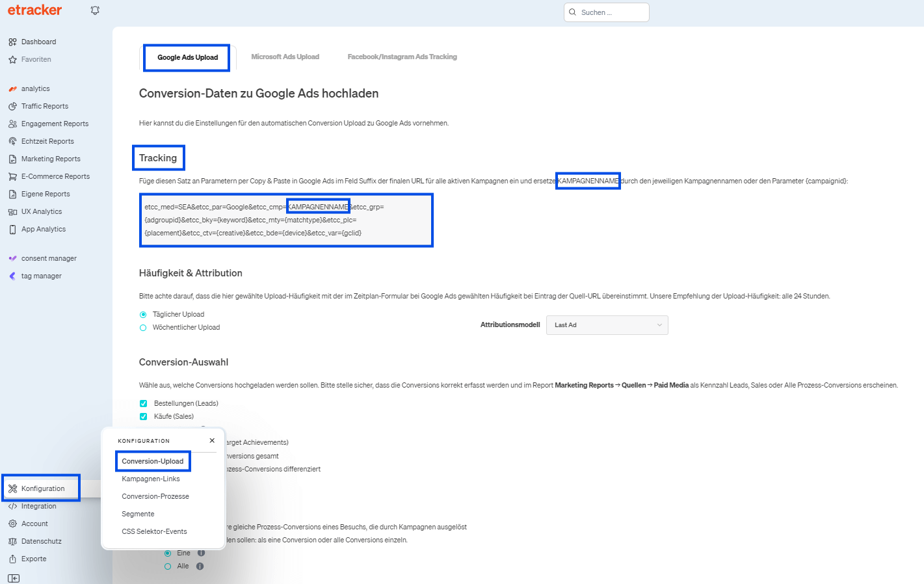This screenshot has height=584, width=924.
Task: Click the Echtzeit Reports icon
Action: click(x=12, y=141)
